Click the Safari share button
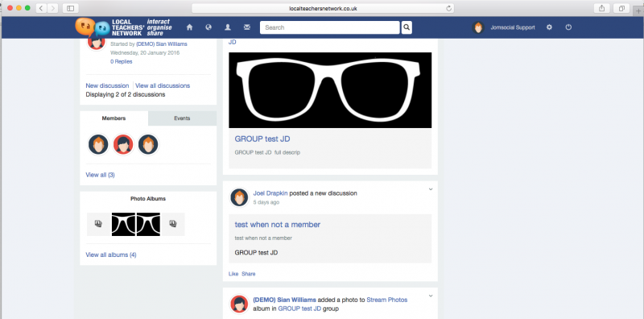This screenshot has height=319, width=644. pyautogui.click(x=601, y=8)
